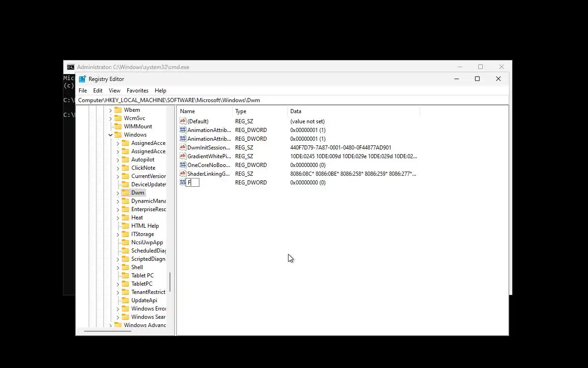Click the value name edit box containing F
The height and width of the screenshot is (368, 588).
[192, 183]
